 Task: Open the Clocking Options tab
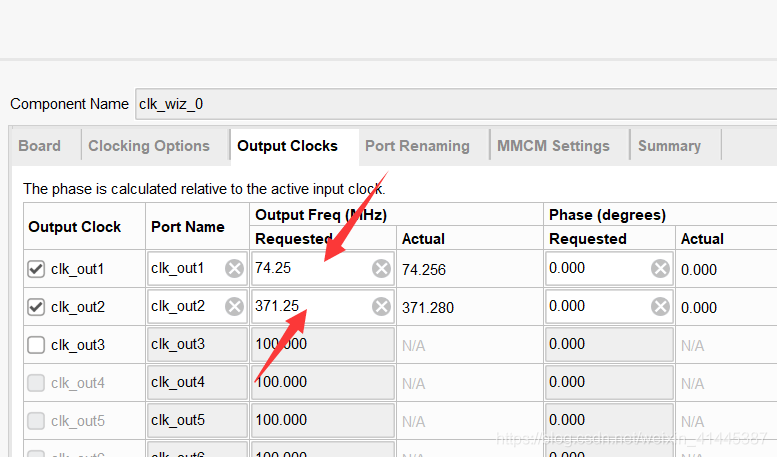[x=149, y=146]
